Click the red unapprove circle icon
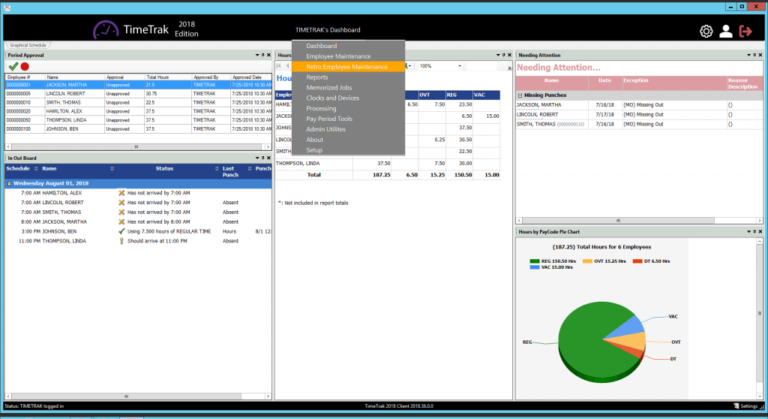Image resolution: width=768 pixels, height=419 pixels. [25, 66]
